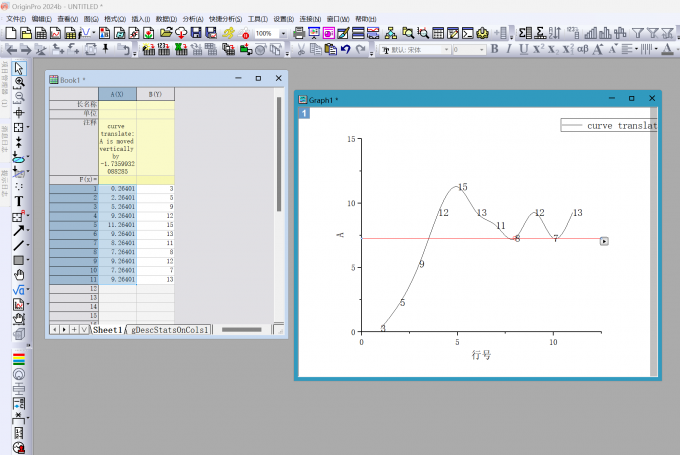The width and height of the screenshot is (680, 455).
Task: Import Excel file icon
Action: pyautogui.click(x=181, y=49)
